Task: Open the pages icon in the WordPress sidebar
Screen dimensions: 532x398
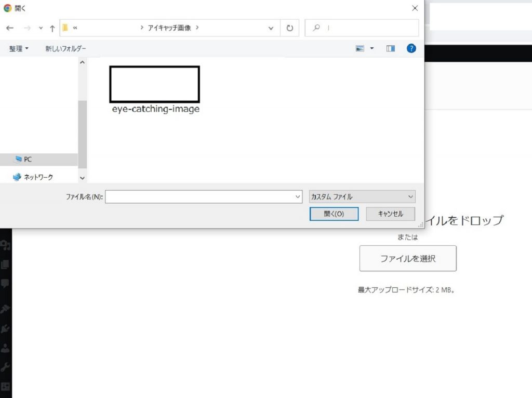Action: [x=5, y=264]
